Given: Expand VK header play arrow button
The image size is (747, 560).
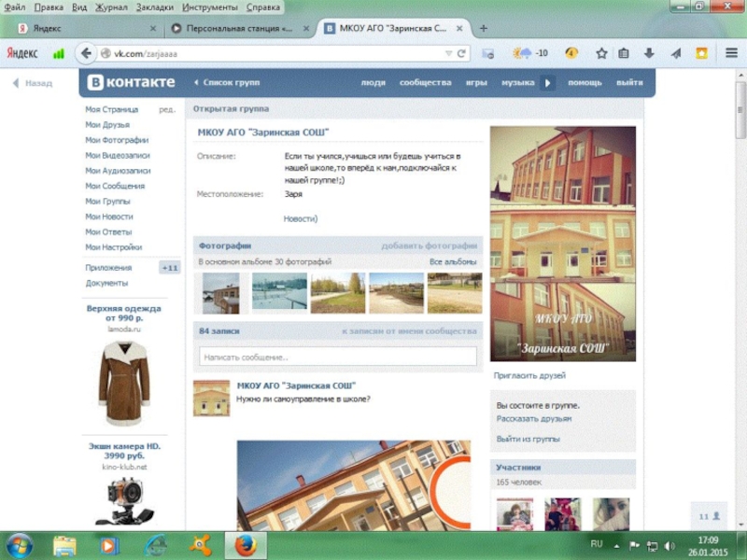Looking at the screenshot, I should [547, 83].
